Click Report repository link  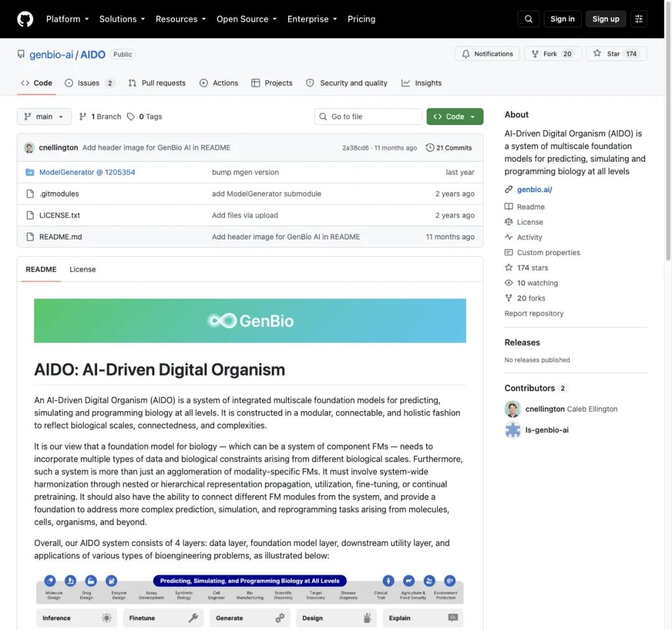tap(534, 313)
